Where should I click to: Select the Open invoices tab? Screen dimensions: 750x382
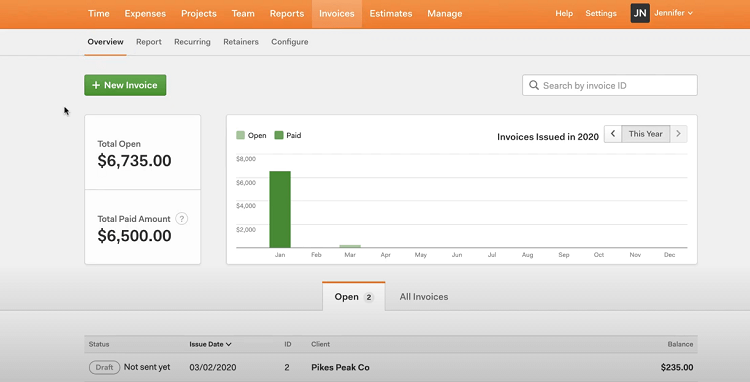(353, 296)
